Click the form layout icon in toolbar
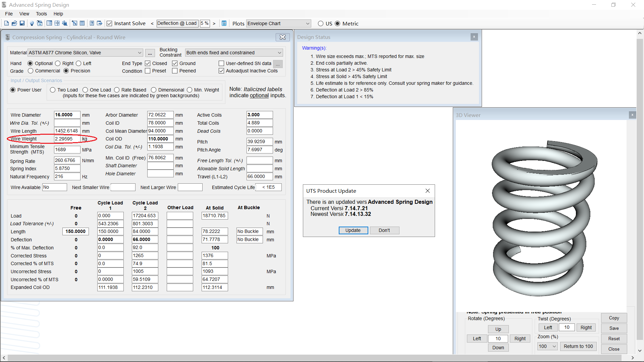Screen dimensions: 644x362 click(x=49, y=23)
